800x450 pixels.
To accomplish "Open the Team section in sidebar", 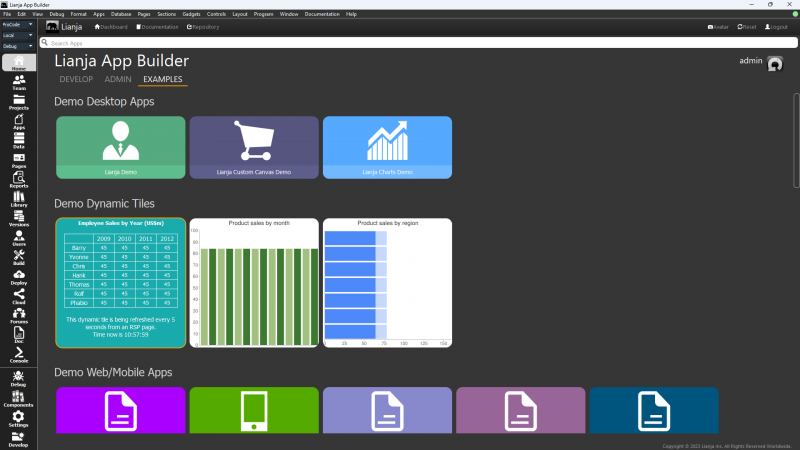I will [19, 81].
